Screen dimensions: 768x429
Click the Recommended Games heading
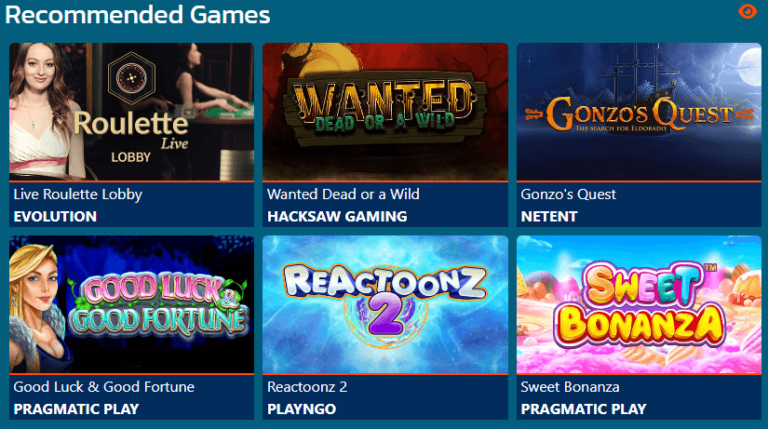coord(138,15)
